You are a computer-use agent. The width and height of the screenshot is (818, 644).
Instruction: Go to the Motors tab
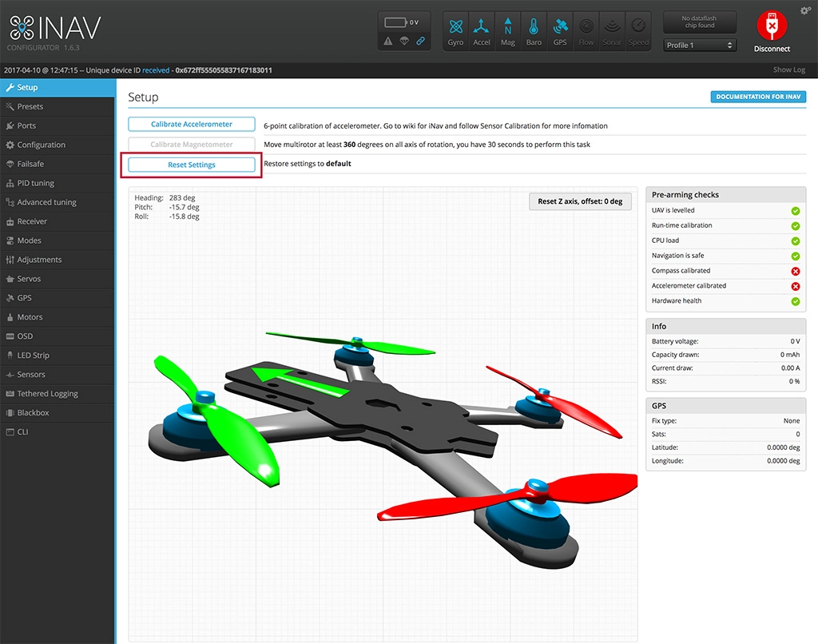pyautogui.click(x=30, y=317)
